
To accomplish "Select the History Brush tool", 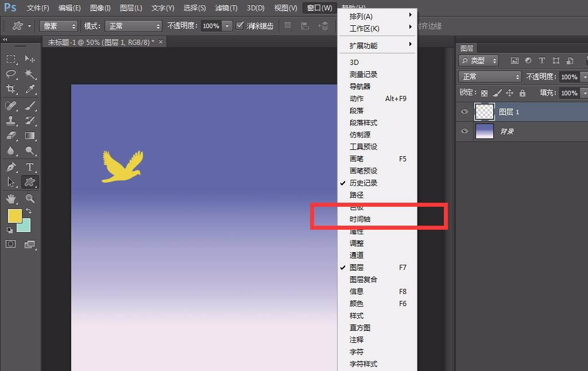I will click(30, 121).
